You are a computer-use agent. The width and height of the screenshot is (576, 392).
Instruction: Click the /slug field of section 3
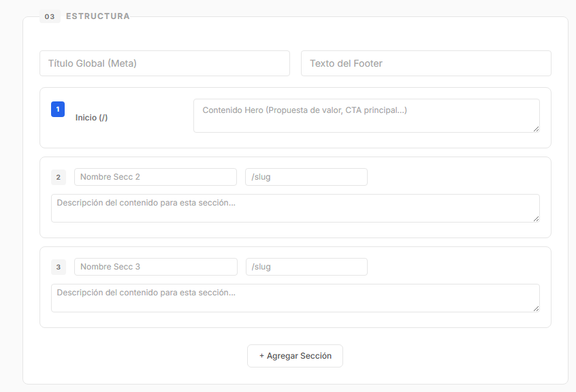pos(306,267)
